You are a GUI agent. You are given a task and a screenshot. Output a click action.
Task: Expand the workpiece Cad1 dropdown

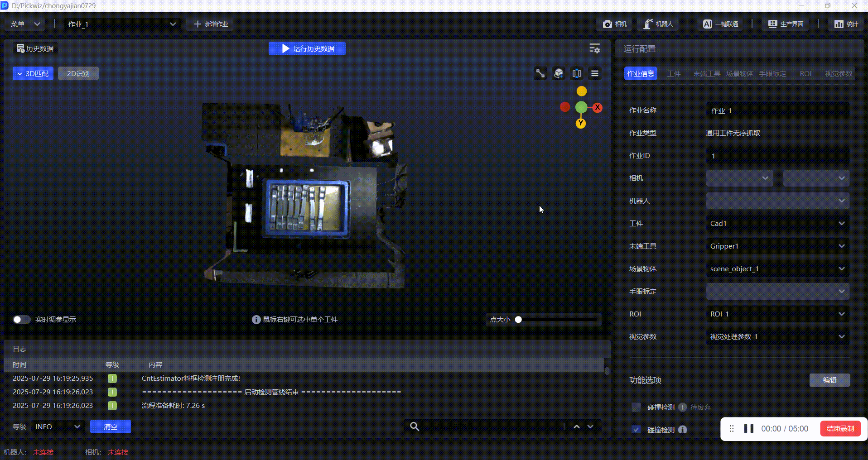777,224
